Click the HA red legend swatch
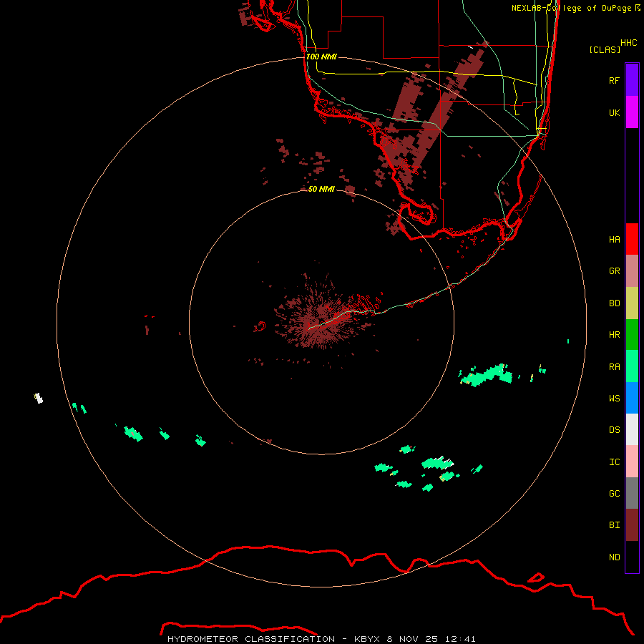Image resolution: width=644 pixels, height=644 pixels. [632, 239]
